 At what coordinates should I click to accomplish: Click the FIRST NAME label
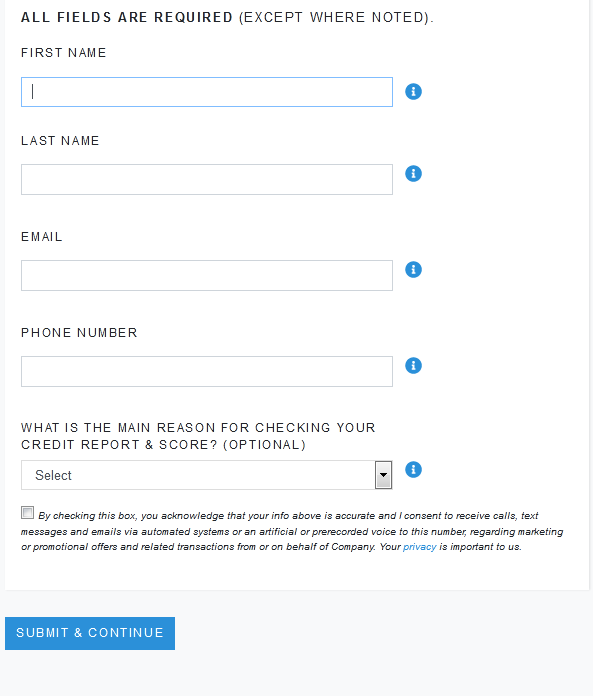tap(63, 53)
